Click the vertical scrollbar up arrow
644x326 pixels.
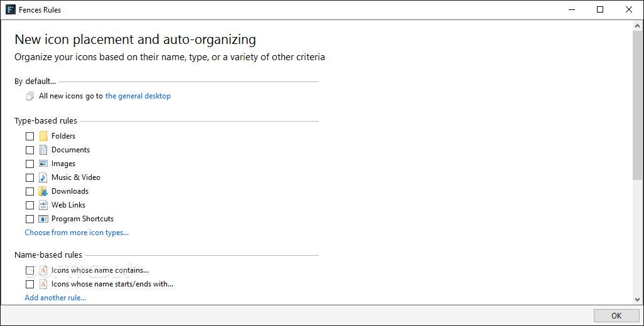pyautogui.click(x=638, y=26)
